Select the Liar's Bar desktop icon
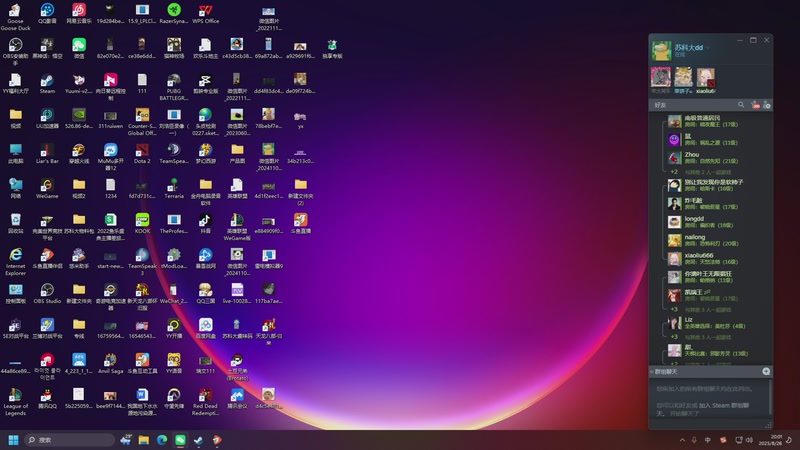This screenshot has height=450, width=800. [x=47, y=154]
